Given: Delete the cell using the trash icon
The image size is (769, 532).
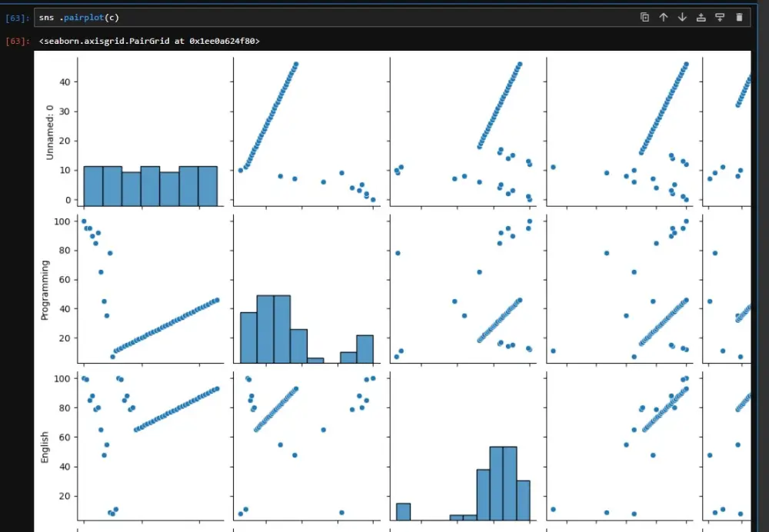Looking at the screenshot, I should (739, 17).
